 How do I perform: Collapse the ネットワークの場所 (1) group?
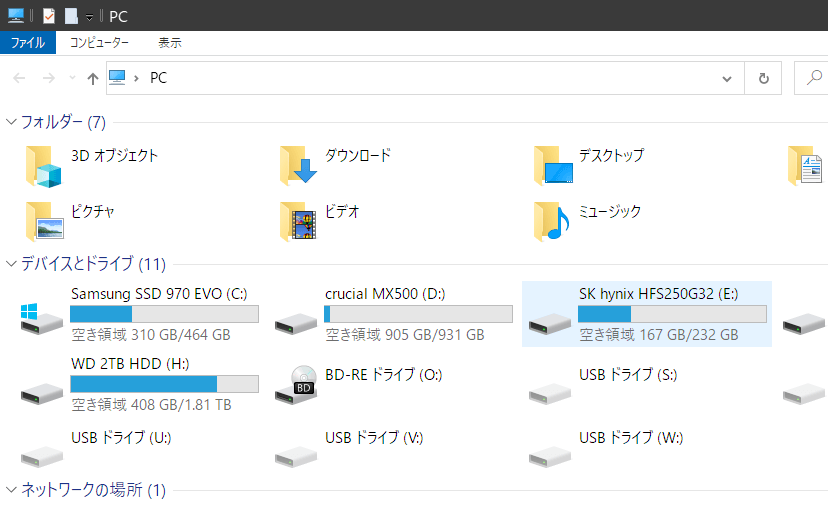[11, 489]
